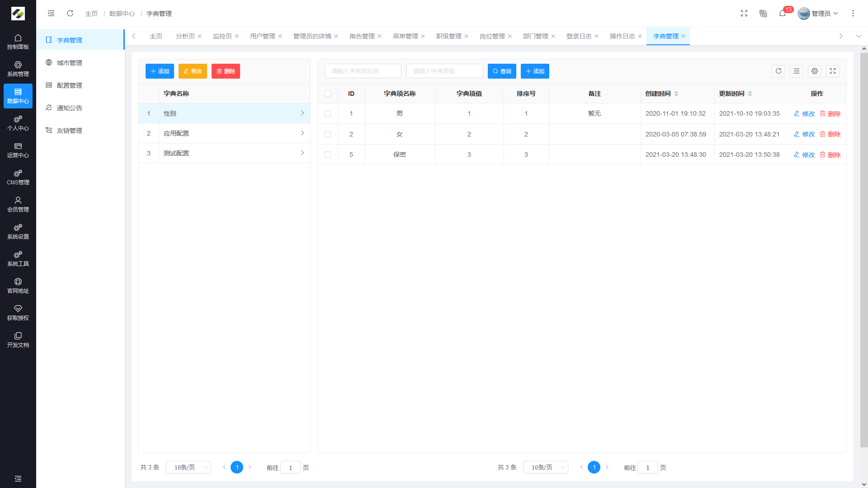Click table refresh icon above table
This screenshot has height=488, width=868.
(x=778, y=71)
